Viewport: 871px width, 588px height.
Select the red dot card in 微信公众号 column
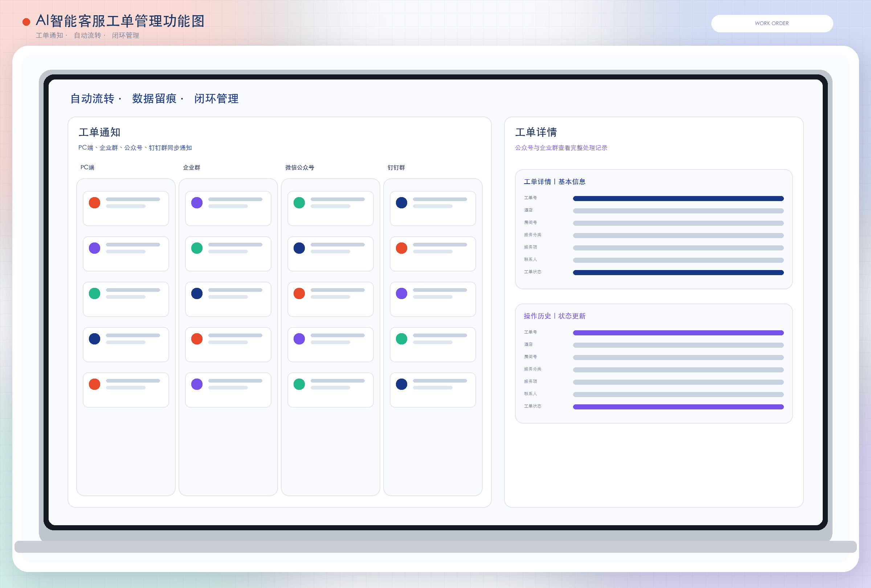click(330, 299)
